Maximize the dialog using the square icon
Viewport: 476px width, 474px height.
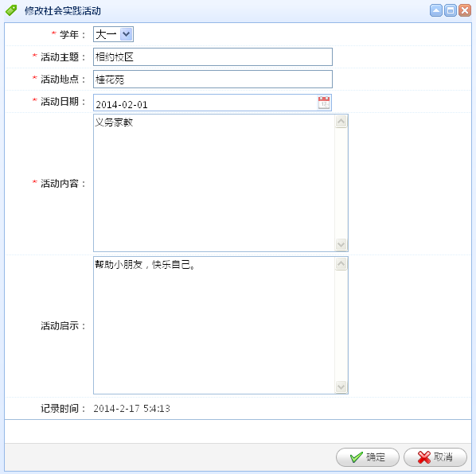point(451,10)
